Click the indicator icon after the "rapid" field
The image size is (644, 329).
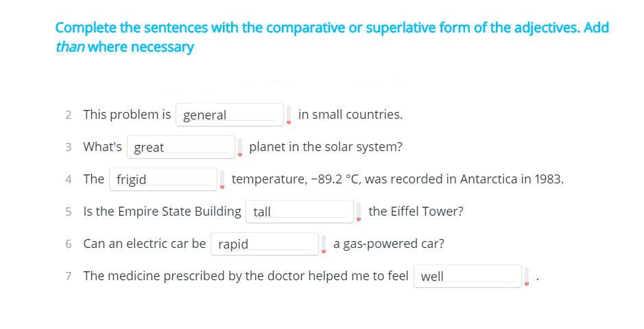click(324, 244)
